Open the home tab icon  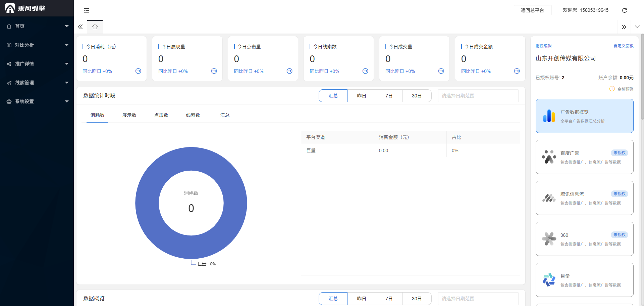95,27
